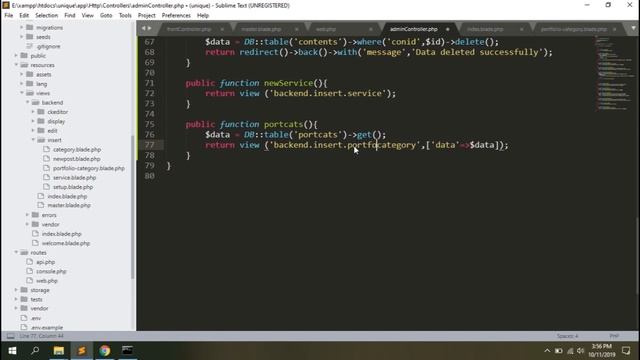640x360 pixels.
Task: Open web.php under routes in sidebar
Action: (47, 281)
